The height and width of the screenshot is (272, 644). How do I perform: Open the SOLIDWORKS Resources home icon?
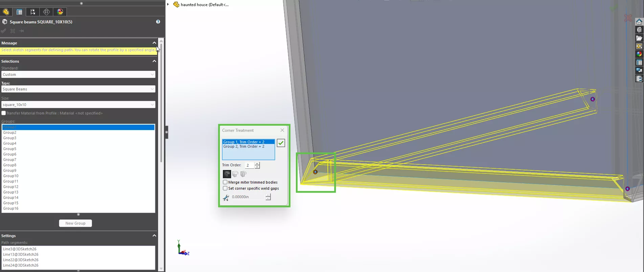639,22
